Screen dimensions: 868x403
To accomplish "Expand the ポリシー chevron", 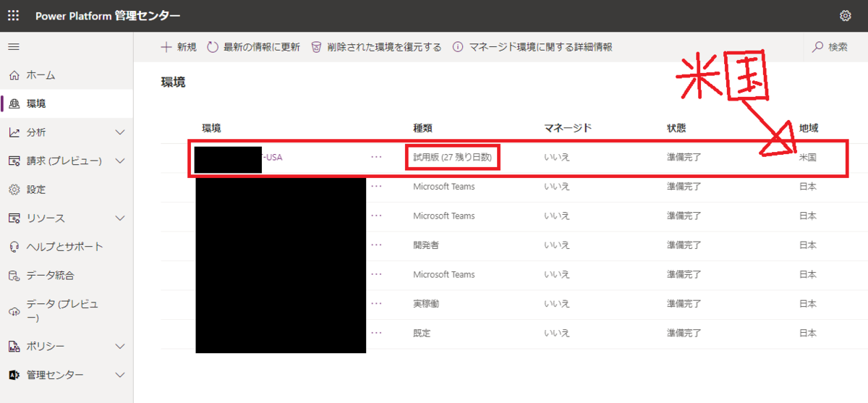I will click(x=120, y=347).
